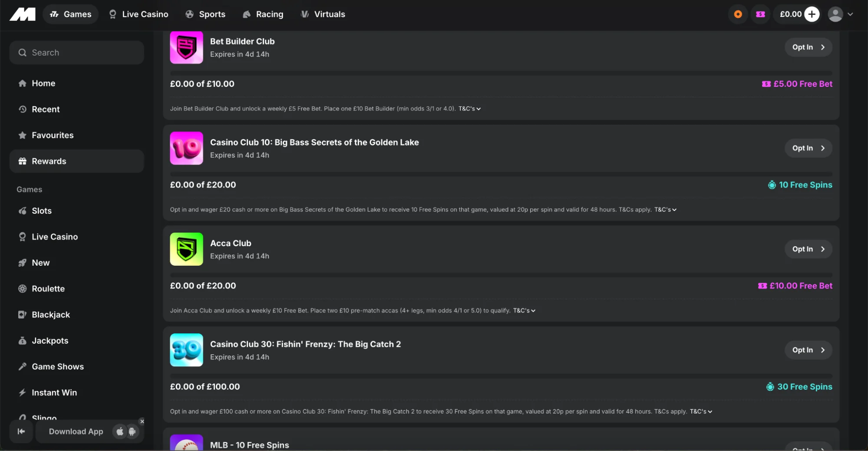Click the Bet Builder Club shield icon
This screenshot has height=451, width=868.
(x=186, y=47)
